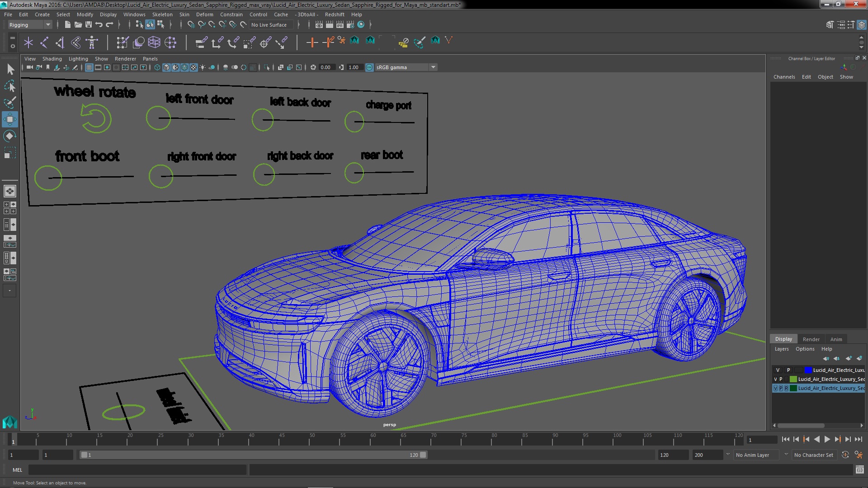Click the Select camera icon in panel toolbar
The image size is (868, 488).
pyautogui.click(x=29, y=67)
